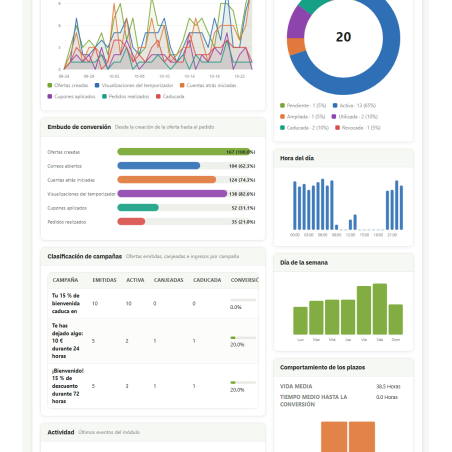452x452 pixels.
Task: Sort by the 'CADUCADA' table column header
Action: click(x=207, y=280)
